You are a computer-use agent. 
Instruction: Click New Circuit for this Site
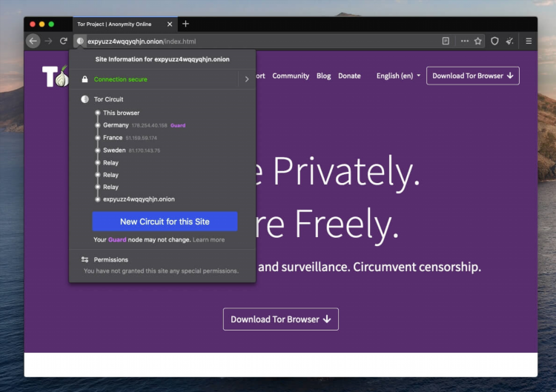[x=165, y=222]
